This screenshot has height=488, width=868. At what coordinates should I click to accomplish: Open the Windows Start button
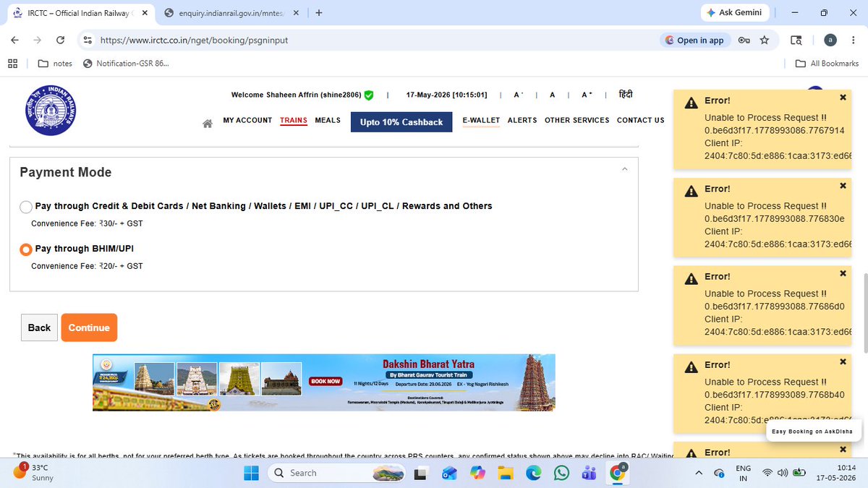[251, 473]
